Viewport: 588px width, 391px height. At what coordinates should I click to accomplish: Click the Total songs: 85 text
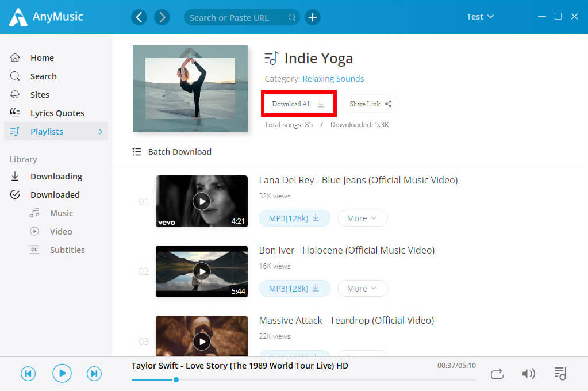point(289,125)
